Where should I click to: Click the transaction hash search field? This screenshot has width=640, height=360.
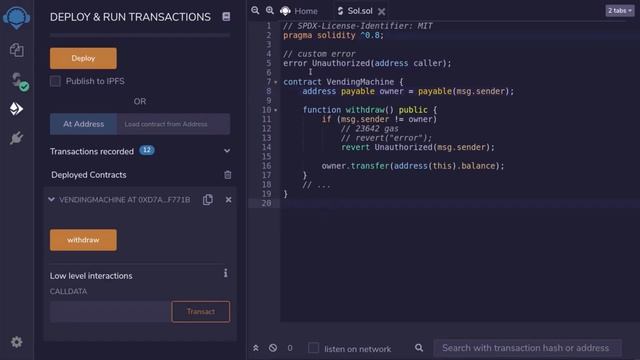(528, 348)
